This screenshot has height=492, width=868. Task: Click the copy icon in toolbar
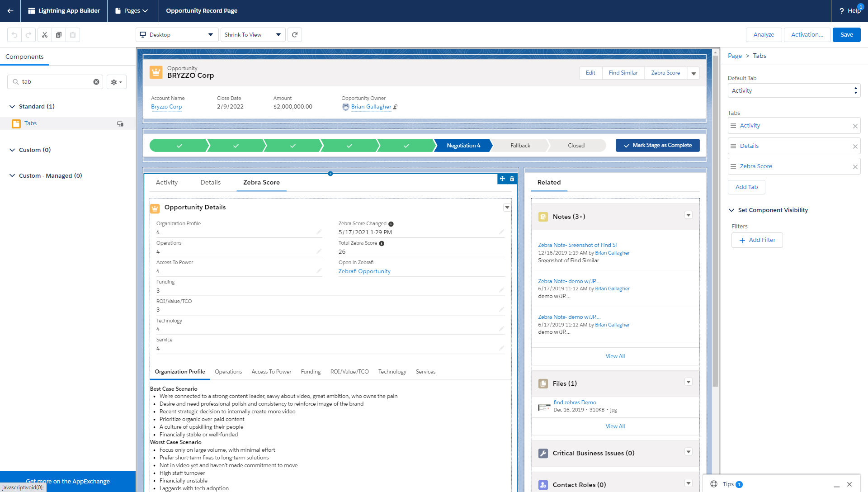point(59,35)
